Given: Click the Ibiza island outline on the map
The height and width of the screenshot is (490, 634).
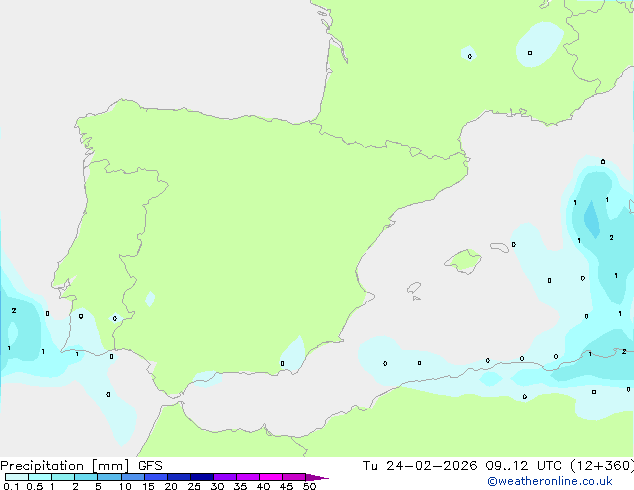Looking at the screenshot, I should [414, 288].
